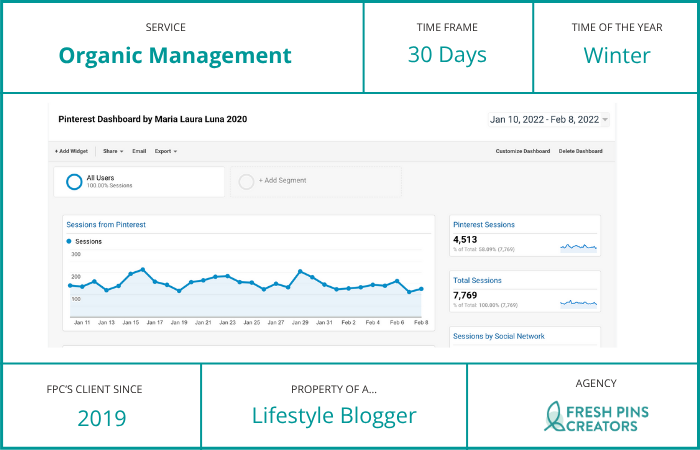Click the Total Sessions sparkline graph
Screen dimensions: 700x450
click(578, 301)
